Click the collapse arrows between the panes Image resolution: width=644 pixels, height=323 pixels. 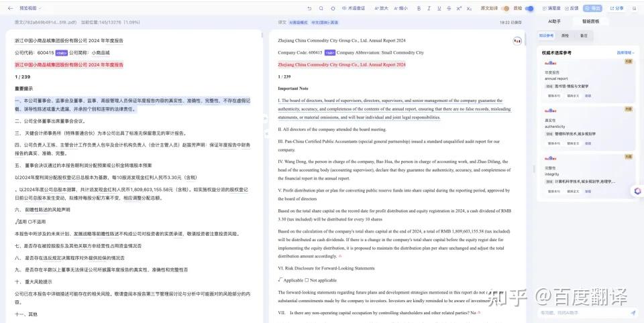pos(266,118)
